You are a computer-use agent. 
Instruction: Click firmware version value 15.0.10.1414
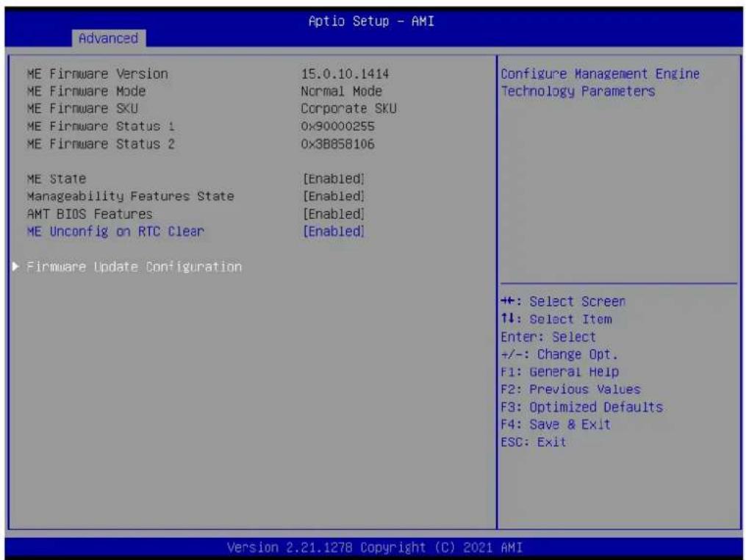(x=345, y=73)
